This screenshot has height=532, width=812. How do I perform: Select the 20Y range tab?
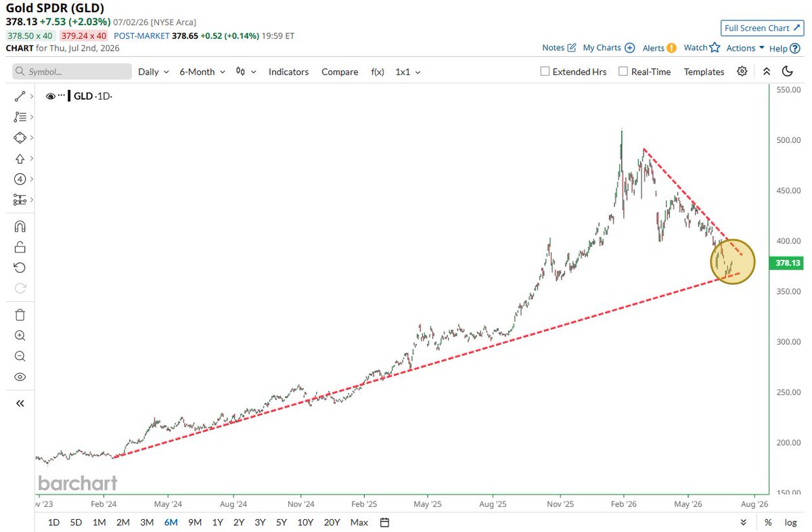(332, 522)
